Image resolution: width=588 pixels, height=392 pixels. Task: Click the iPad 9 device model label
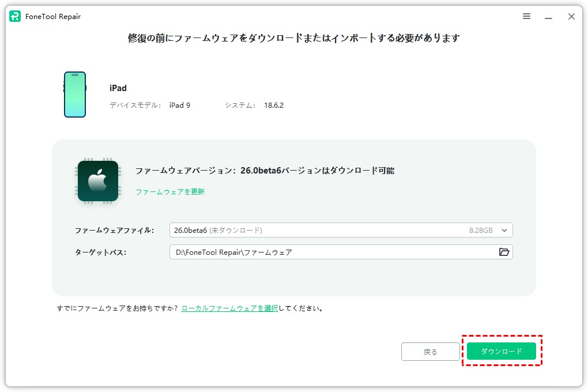click(x=179, y=105)
